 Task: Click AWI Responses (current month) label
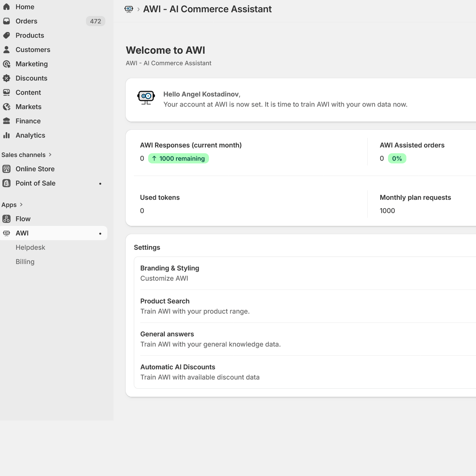coord(191,145)
